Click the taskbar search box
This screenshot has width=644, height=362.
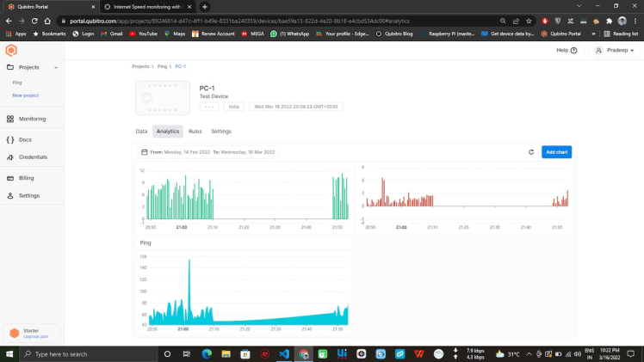point(89,353)
